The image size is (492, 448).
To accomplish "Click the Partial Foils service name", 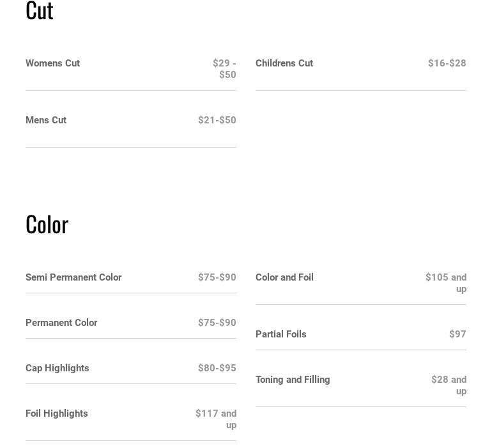I will 281,334.
